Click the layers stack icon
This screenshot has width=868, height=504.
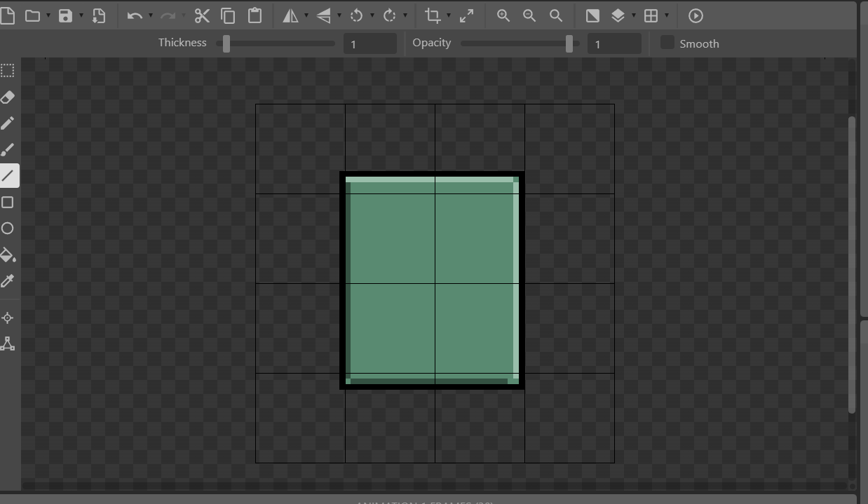point(618,15)
